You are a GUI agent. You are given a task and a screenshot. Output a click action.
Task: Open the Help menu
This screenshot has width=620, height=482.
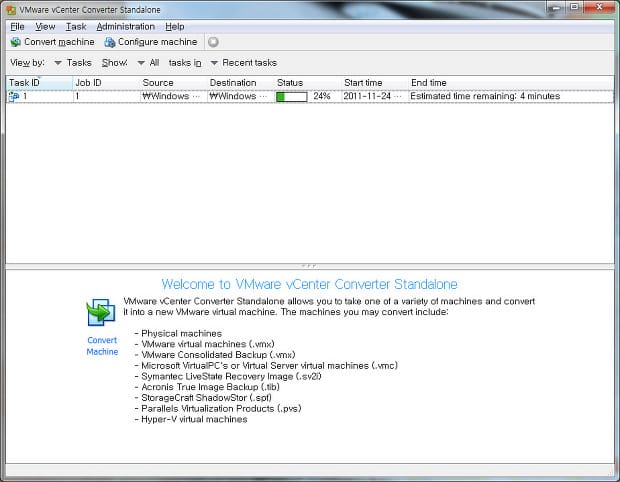coord(175,26)
